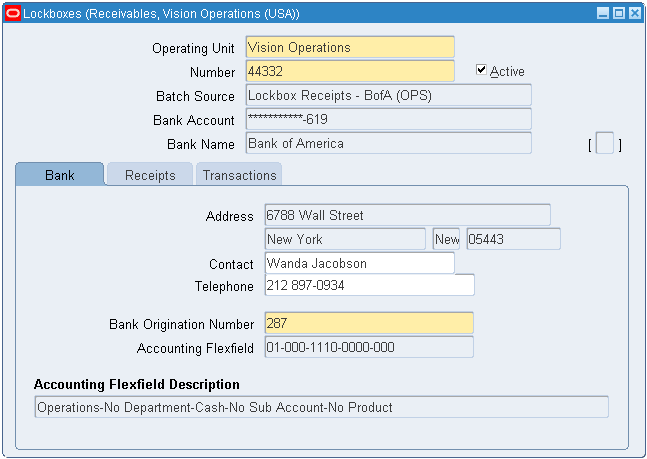Click the lockbox Number field

pyautogui.click(x=349, y=72)
